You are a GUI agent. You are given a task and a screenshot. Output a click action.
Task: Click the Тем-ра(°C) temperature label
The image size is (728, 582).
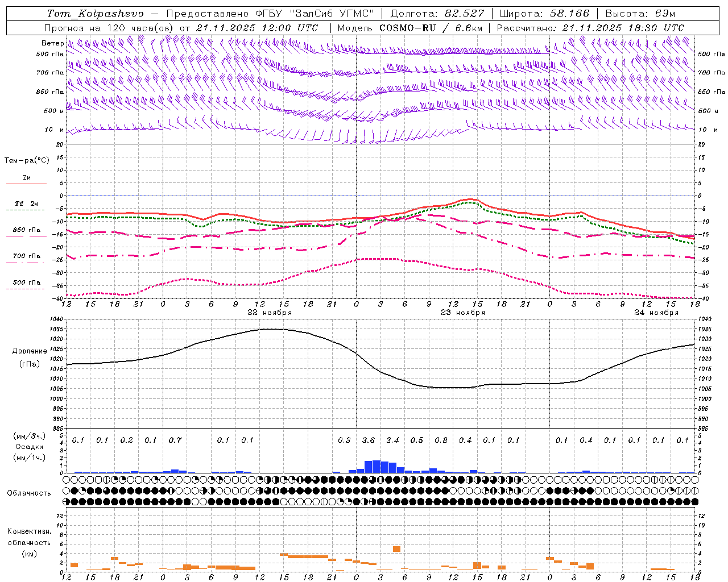(x=27, y=161)
